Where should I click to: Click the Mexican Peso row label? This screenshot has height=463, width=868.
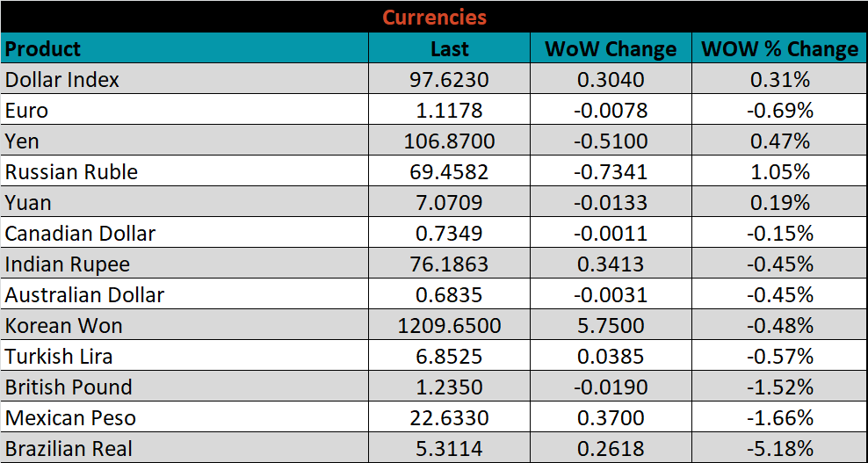[70, 418]
